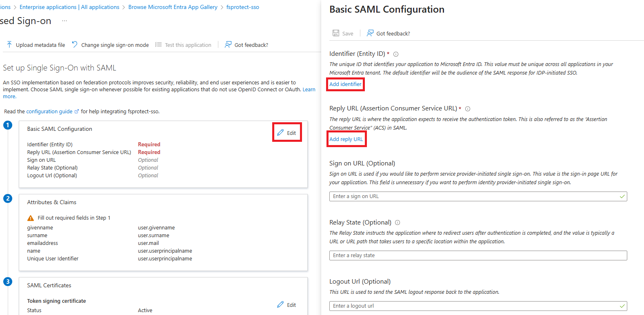
Task: Click the pencil Edit icon for SAML Certificates
Action: 280,304
